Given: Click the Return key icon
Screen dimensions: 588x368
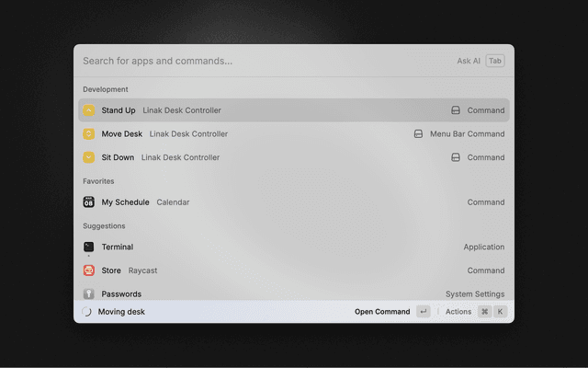Looking at the screenshot, I should [x=423, y=312].
